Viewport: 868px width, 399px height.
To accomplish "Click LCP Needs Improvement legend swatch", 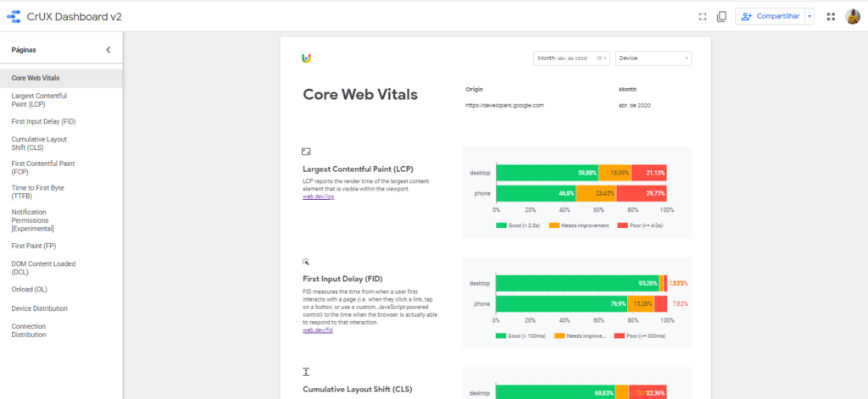I will tap(554, 226).
